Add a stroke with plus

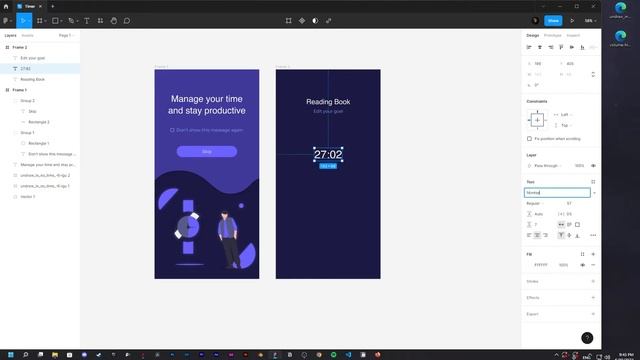(593, 281)
